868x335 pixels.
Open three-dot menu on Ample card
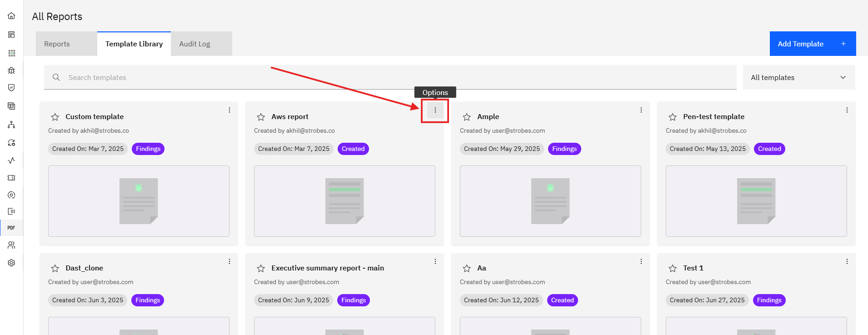tap(641, 110)
